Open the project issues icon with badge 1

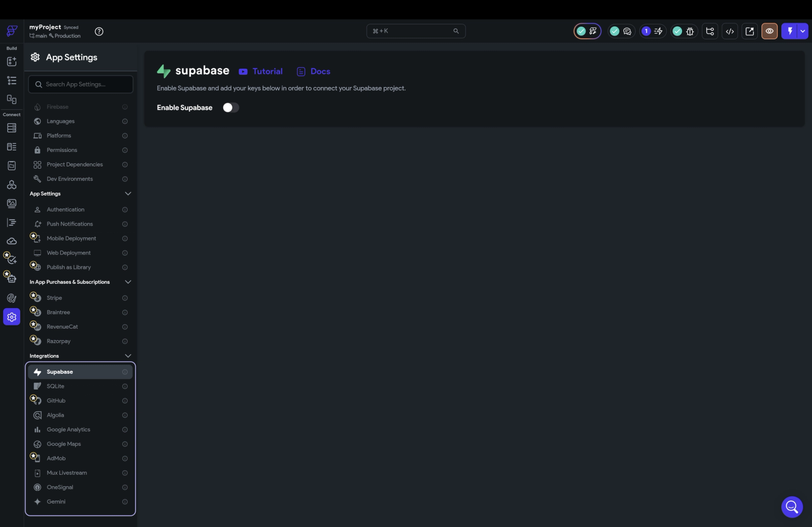pos(653,31)
